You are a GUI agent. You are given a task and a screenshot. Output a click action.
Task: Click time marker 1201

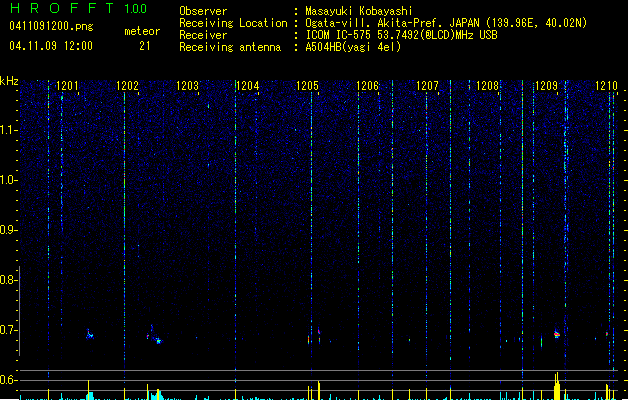coord(67,86)
